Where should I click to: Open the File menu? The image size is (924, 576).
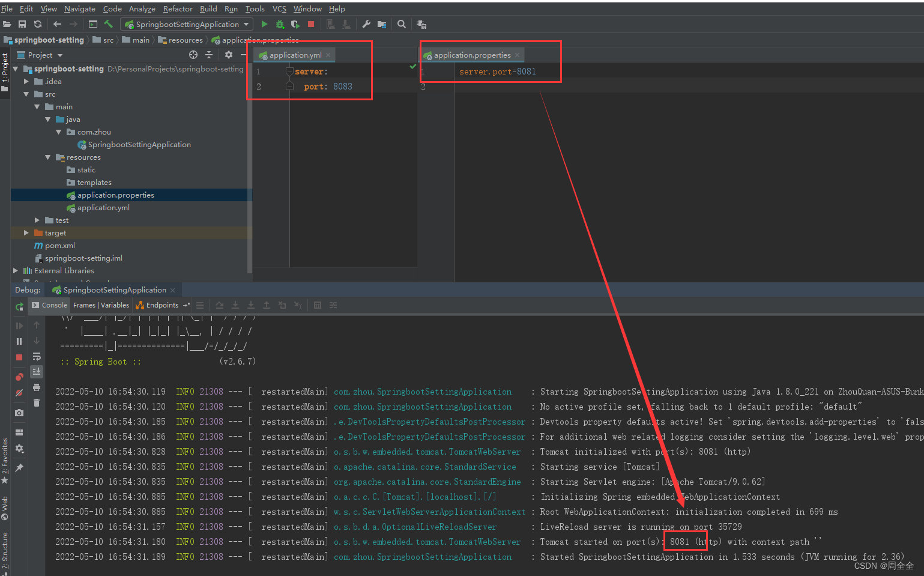(7, 8)
